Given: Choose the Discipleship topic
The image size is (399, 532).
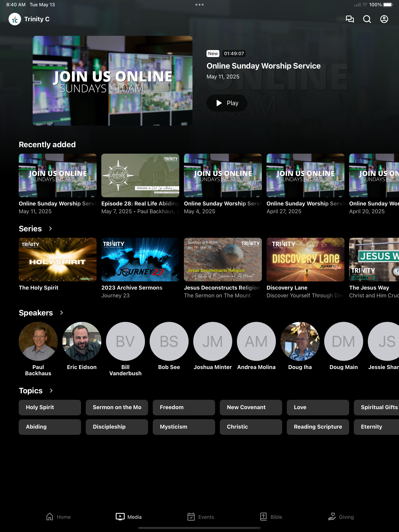Looking at the screenshot, I should 117,427.
